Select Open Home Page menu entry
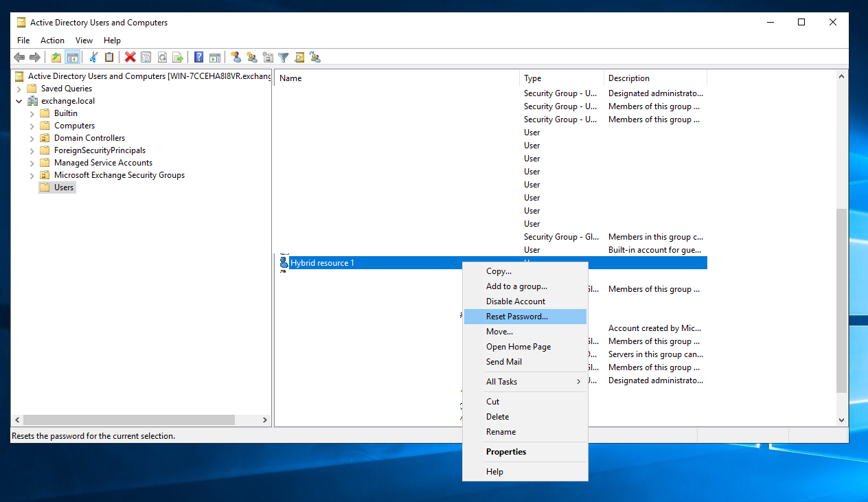 coord(525,347)
